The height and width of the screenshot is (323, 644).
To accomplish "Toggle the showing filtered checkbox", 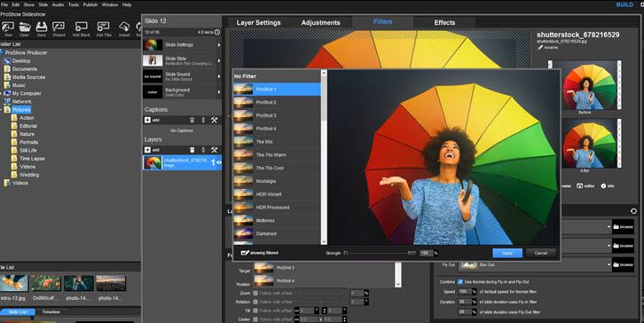I will point(245,253).
